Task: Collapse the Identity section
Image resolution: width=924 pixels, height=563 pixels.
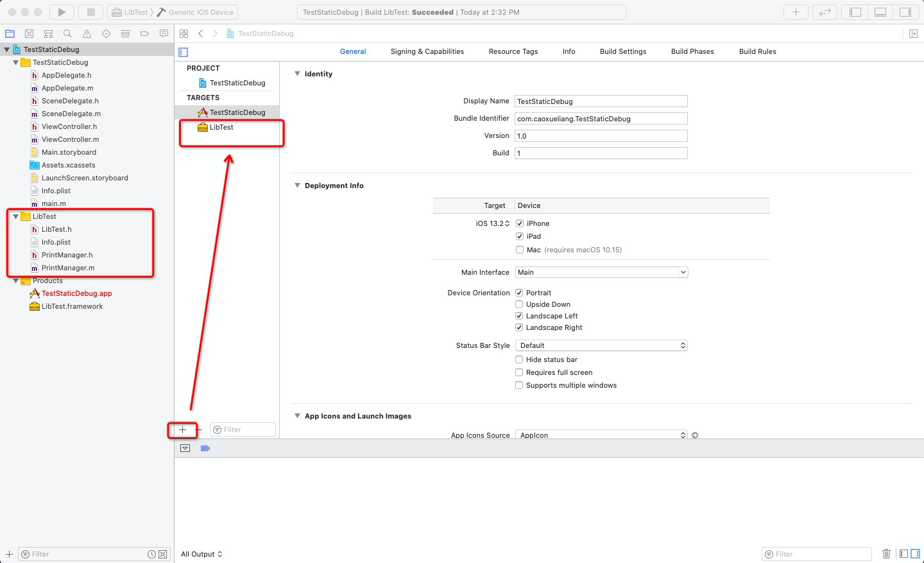Action: pos(297,74)
